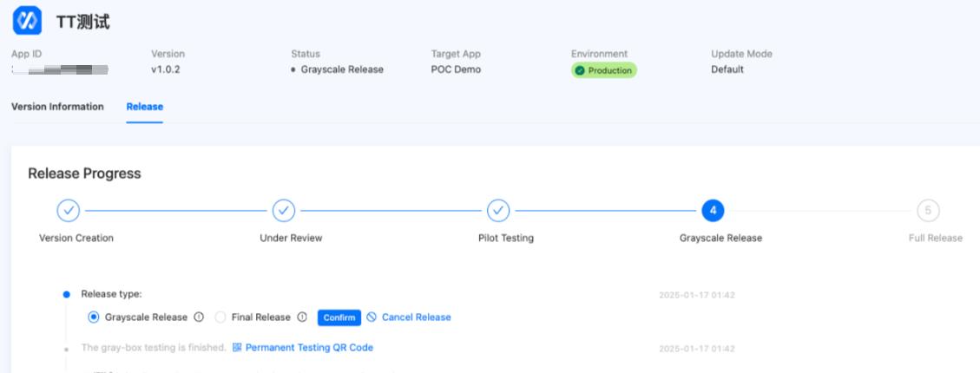Click the Under Review checkmark step icon

(284, 210)
